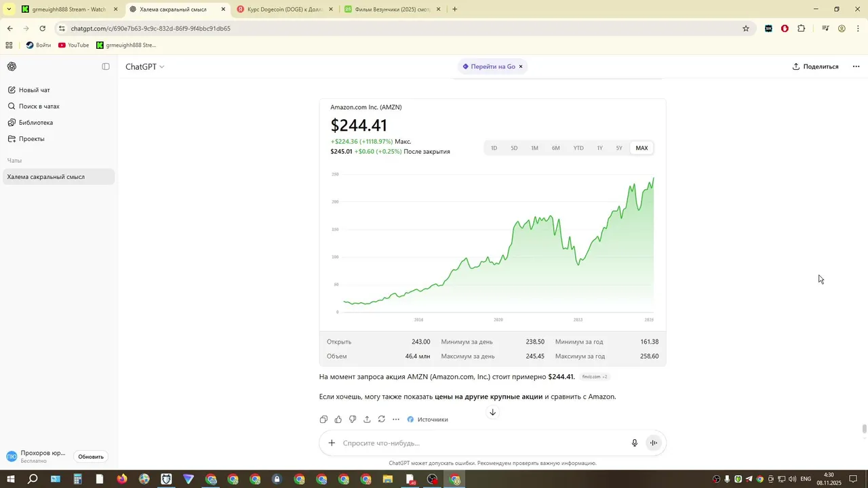Select the 1M chart range
868x488 pixels.
click(534, 148)
